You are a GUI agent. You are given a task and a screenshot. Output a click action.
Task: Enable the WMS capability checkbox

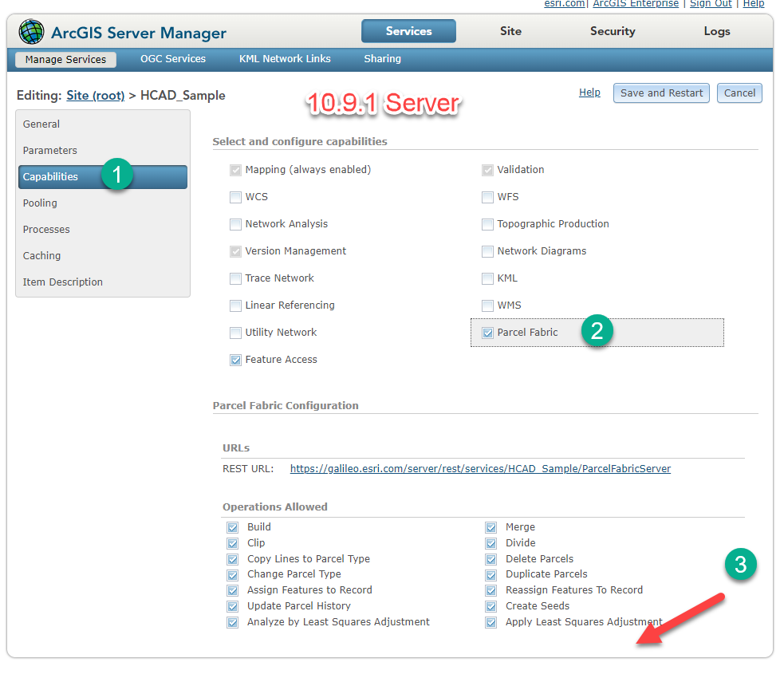click(487, 305)
